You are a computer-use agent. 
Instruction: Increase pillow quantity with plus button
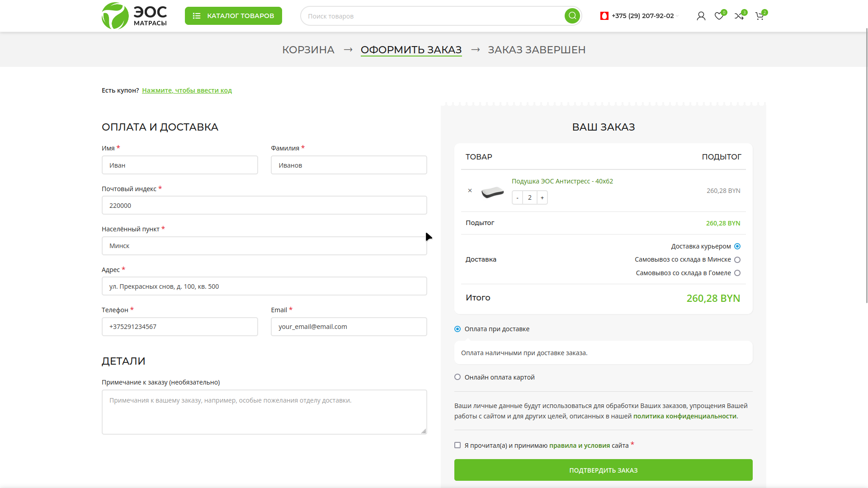(x=542, y=198)
